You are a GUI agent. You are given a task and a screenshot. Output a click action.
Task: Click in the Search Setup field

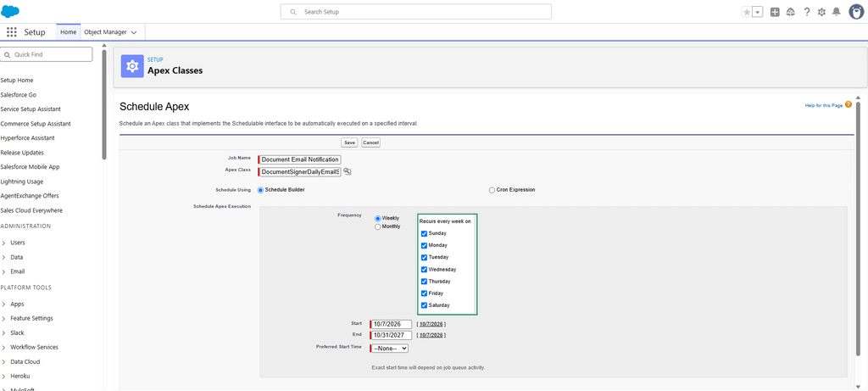tap(415, 12)
